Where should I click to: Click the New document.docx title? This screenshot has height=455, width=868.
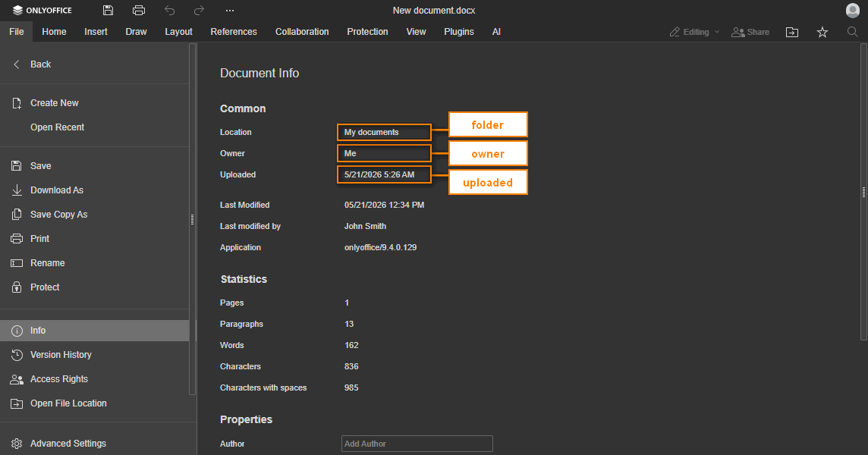(x=434, y=11)
